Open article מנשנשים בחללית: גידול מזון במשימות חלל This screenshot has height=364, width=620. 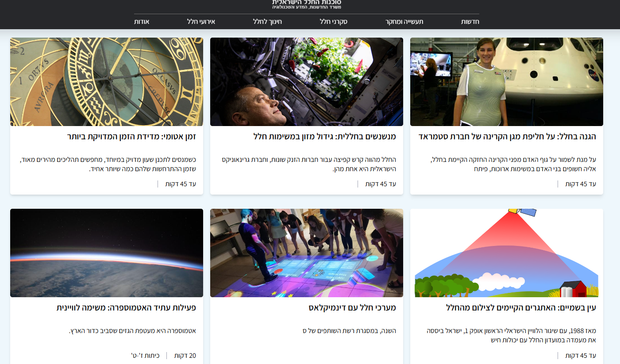(x=325, y=137)
